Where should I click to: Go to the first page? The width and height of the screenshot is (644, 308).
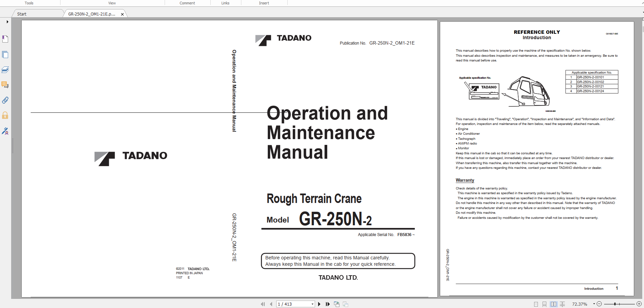[x=263, y=304]
